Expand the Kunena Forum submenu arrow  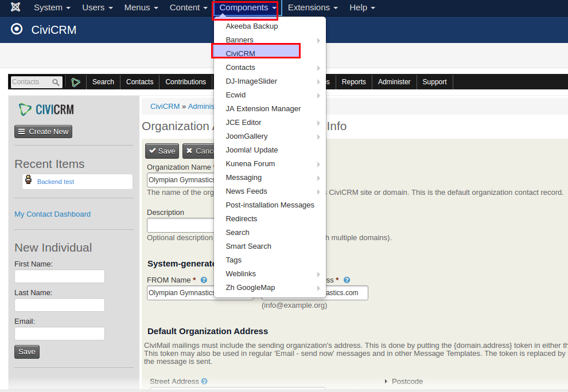318,164
